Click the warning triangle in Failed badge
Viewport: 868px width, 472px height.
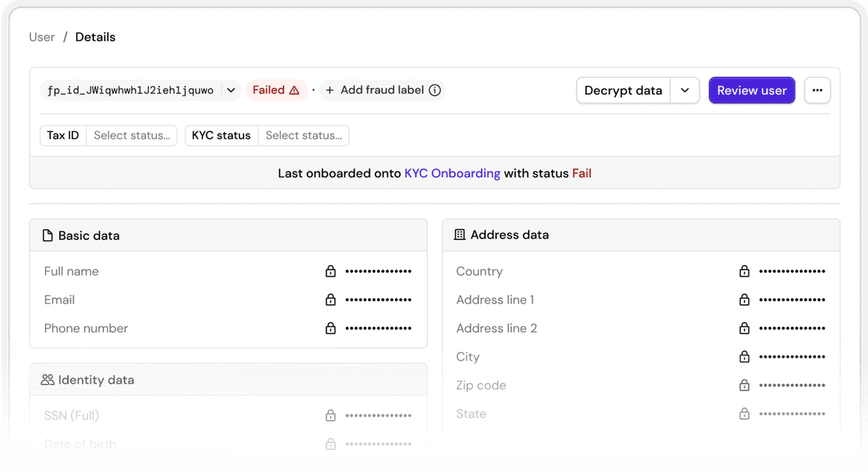click(294, 90)
